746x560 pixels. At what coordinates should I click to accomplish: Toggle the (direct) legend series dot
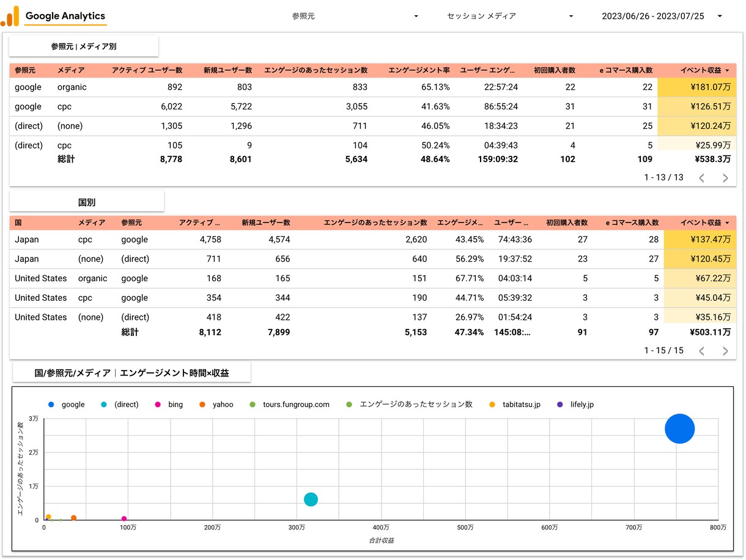click(103, 405)
